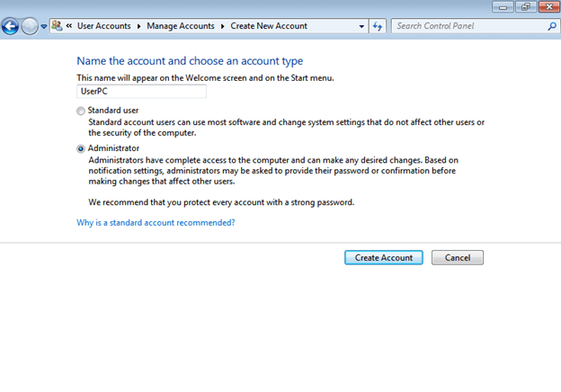Viewport: 561px width, 392px height.
Task: Open the recent pages dropdown arrow
Action: pyautogui.click(x=44, y=26)
